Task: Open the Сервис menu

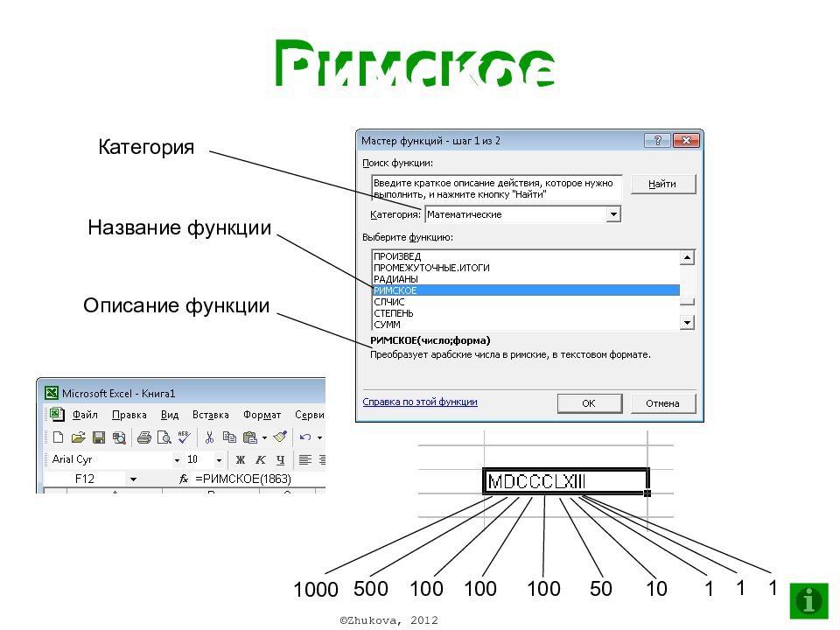Action: [x=310, y=415]
